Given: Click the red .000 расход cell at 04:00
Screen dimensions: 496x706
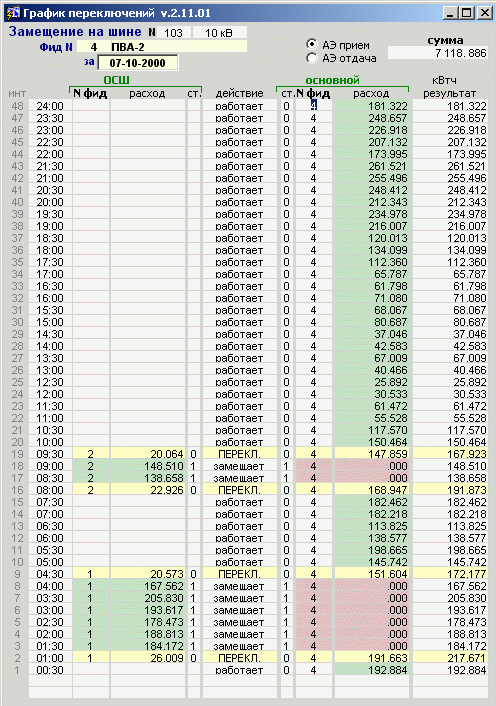Looking at the screenshot, I should tap(372, 586).
